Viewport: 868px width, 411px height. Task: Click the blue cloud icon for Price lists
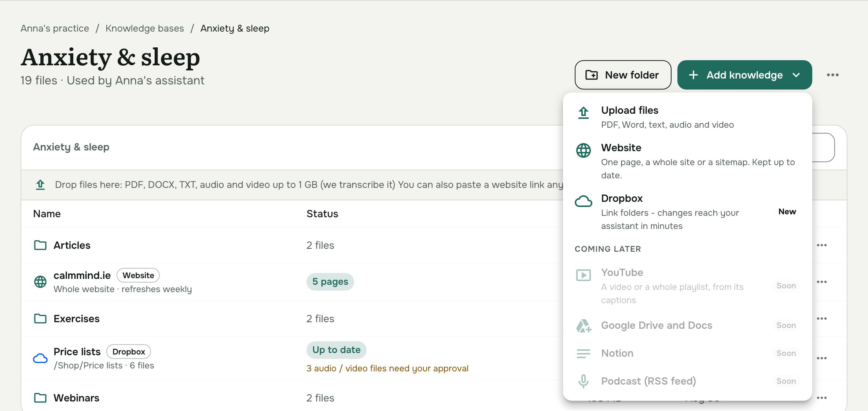40,358
